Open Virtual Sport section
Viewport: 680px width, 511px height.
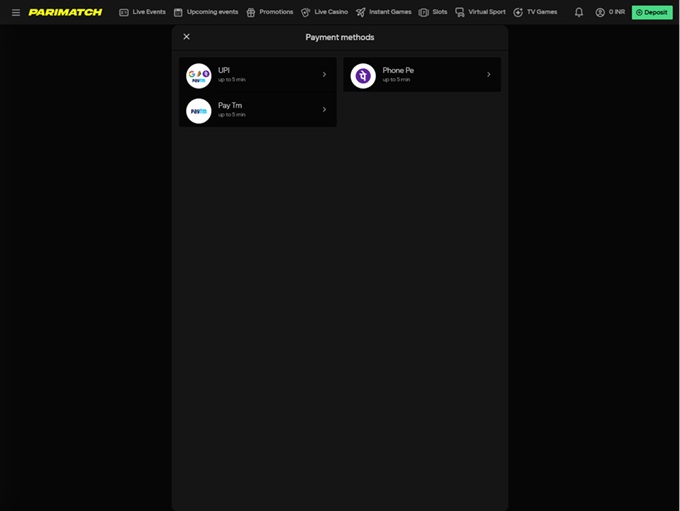480,12
